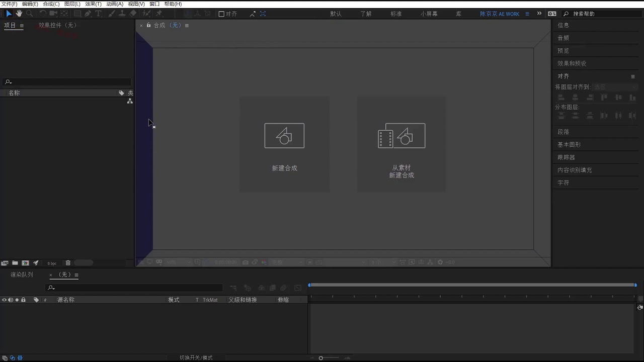Switch to the 渲染队列 tab

(22, 275)
